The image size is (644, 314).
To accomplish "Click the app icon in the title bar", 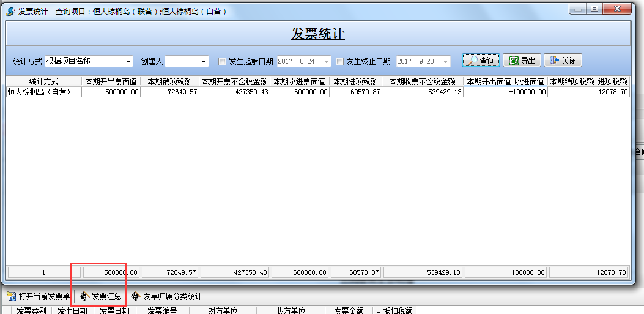I will 10,11.
